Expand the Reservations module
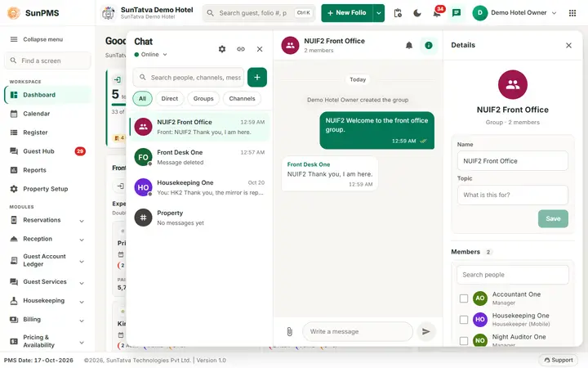 47,220
